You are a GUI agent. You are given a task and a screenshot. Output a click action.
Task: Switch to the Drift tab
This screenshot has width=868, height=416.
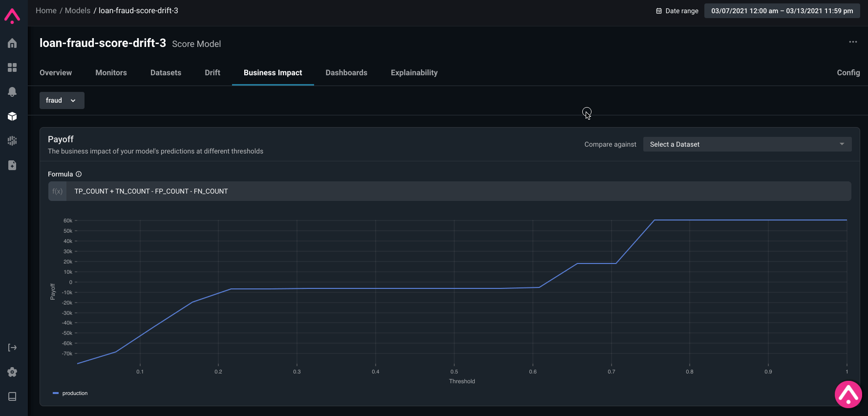point(212,72)
